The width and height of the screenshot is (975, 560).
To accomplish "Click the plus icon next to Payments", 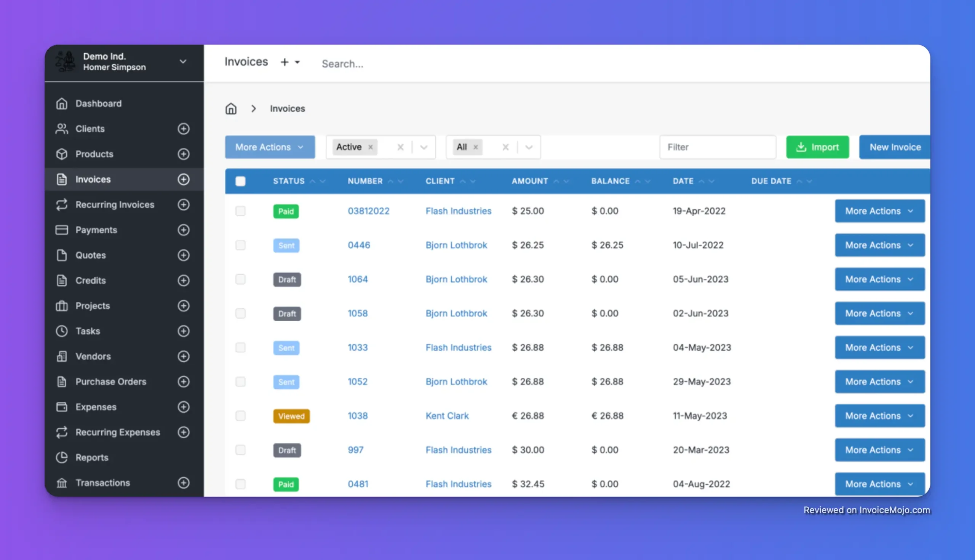I will [x=184, y=230].
